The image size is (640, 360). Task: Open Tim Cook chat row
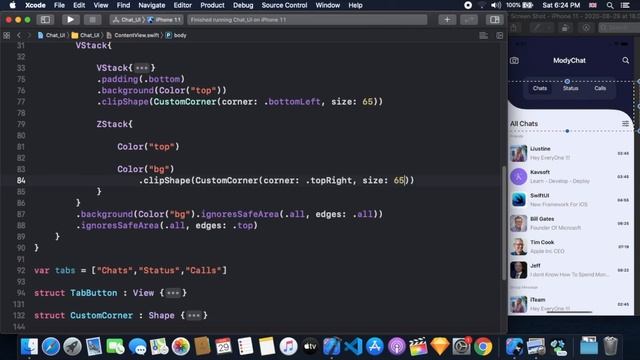tap(571, 247)
